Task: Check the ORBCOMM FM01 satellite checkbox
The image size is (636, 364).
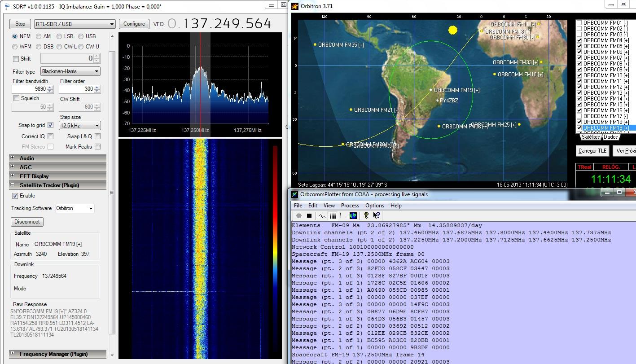Action: (579, 23)
